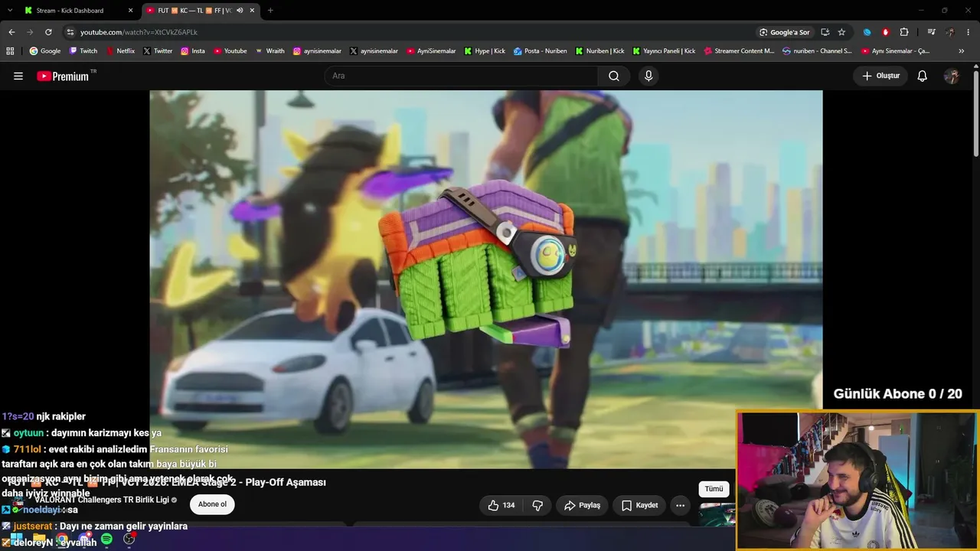Open the Wraith bookmark
The height and width of the screenshot is (551, 980).
pyautogui.click(x=269, y=51)
